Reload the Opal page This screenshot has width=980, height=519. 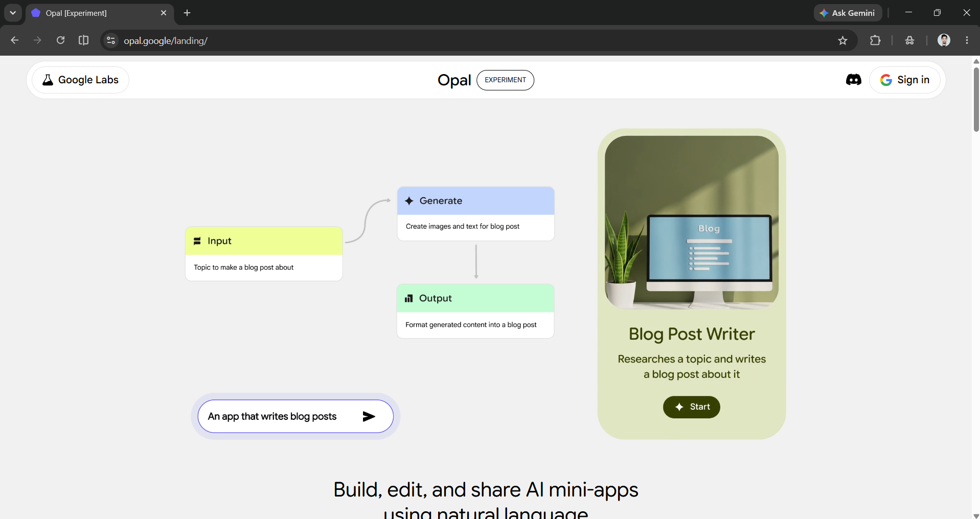60,40
